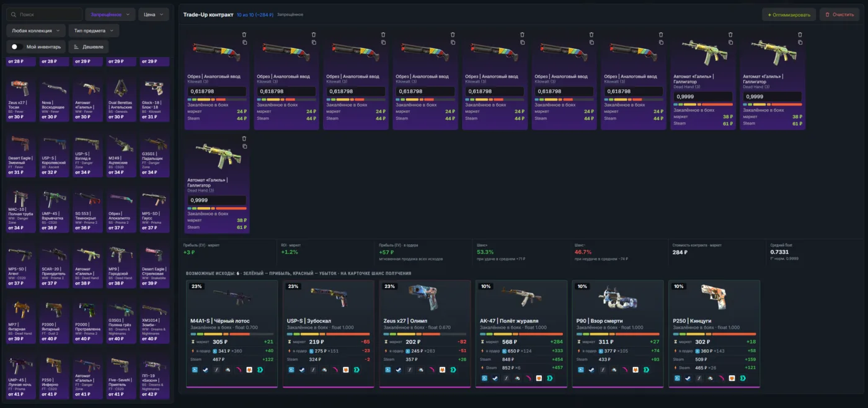Toggle the Мой инвентарь switch

click(17, 47)
